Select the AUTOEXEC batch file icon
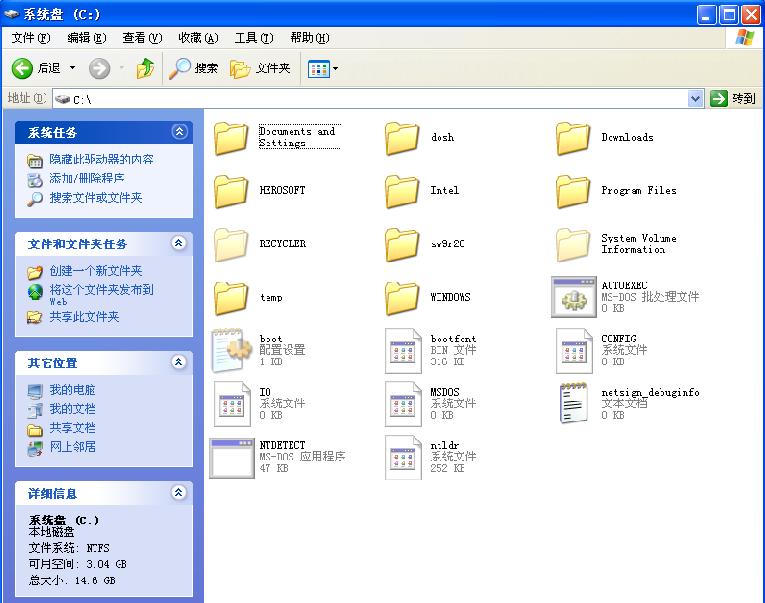This screenshot has width=765, height=603. coord(574,297)
